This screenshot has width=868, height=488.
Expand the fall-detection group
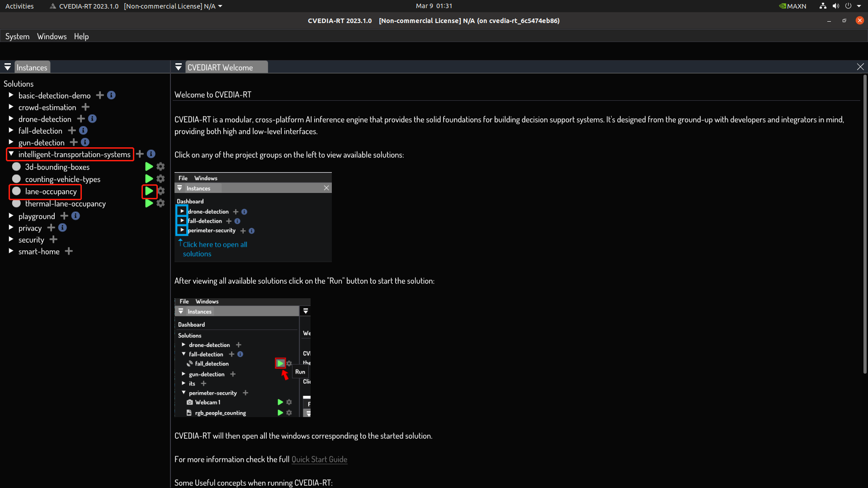(x=11, y=131)
